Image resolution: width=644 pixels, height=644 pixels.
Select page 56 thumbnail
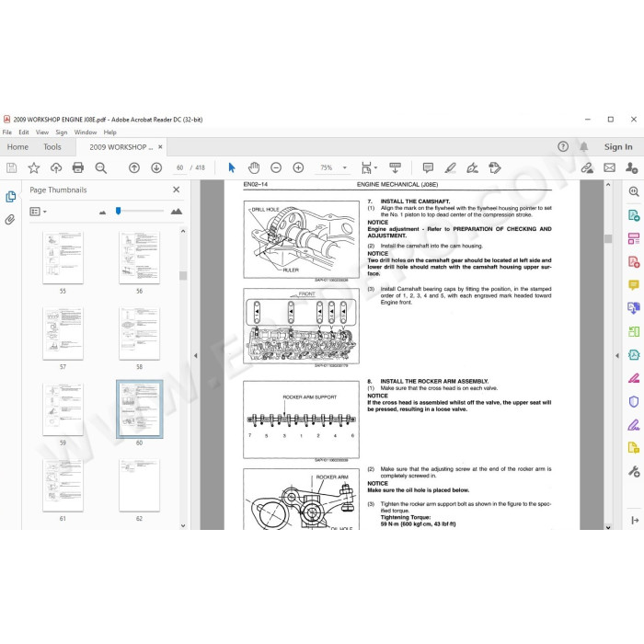pos(139,257)
